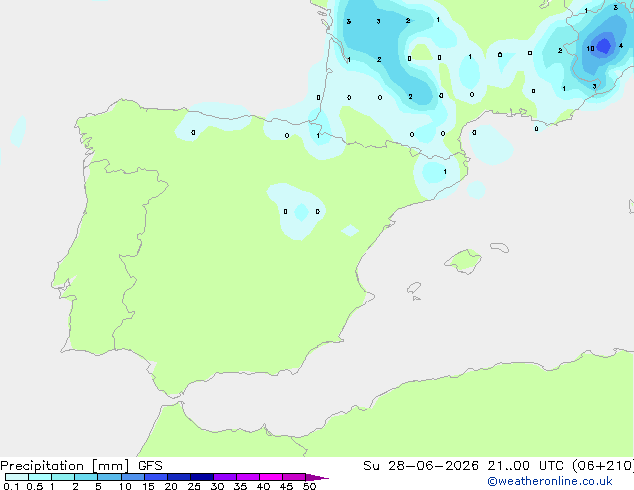Click the '35' legend scale label
The width and height of the screenshot is (634, 490).
(240, 486)
